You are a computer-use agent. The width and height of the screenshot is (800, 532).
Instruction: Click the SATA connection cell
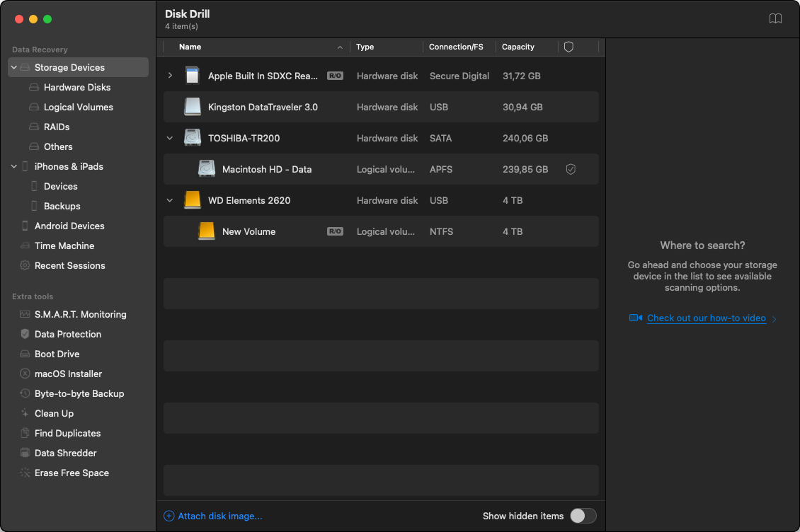[440, 138]
